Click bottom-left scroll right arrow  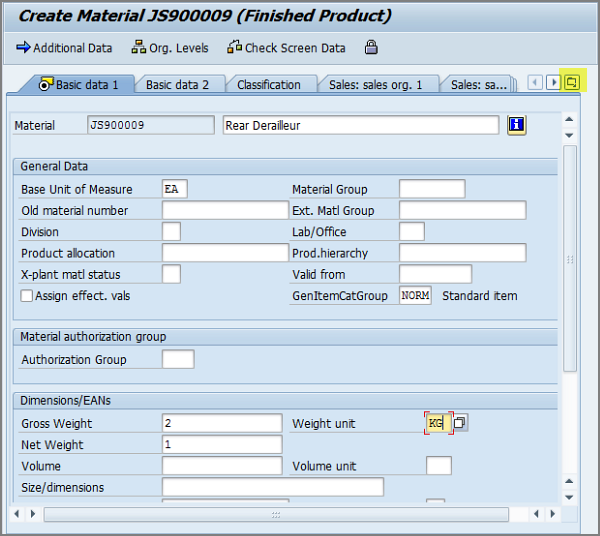click(x=33, y=514)
